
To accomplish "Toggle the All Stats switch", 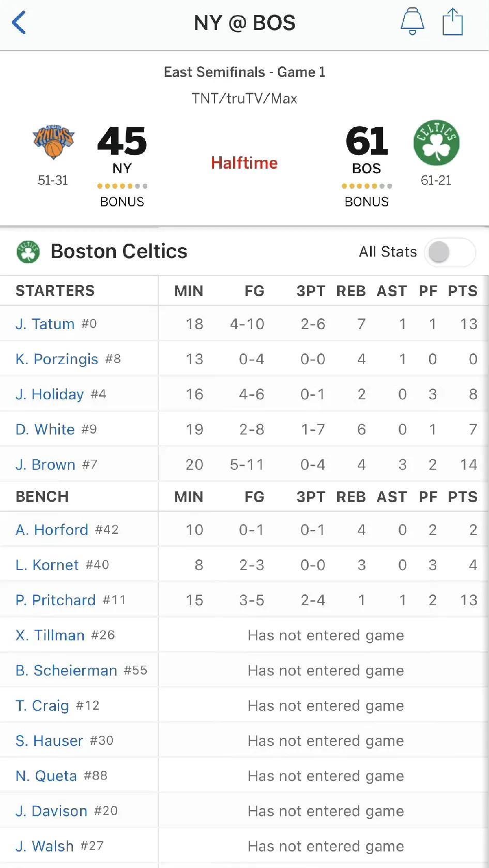I will [450, 252].
